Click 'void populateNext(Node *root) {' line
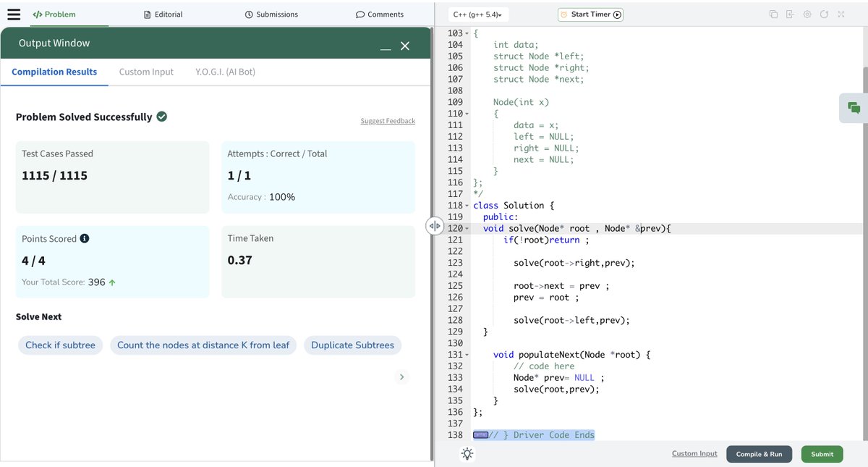The width and height of the screenshot is (868, 467). coord(572,355)
